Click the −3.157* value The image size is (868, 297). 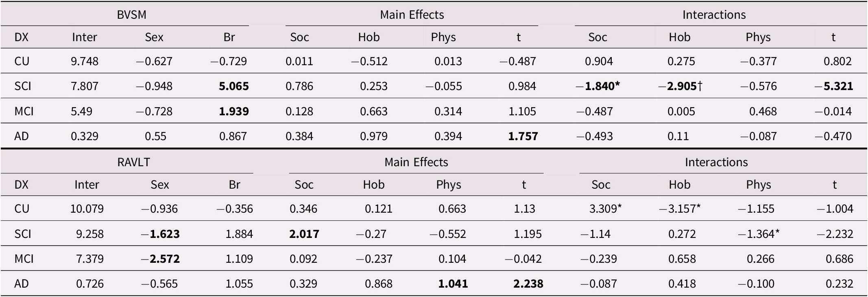(680, 209)
